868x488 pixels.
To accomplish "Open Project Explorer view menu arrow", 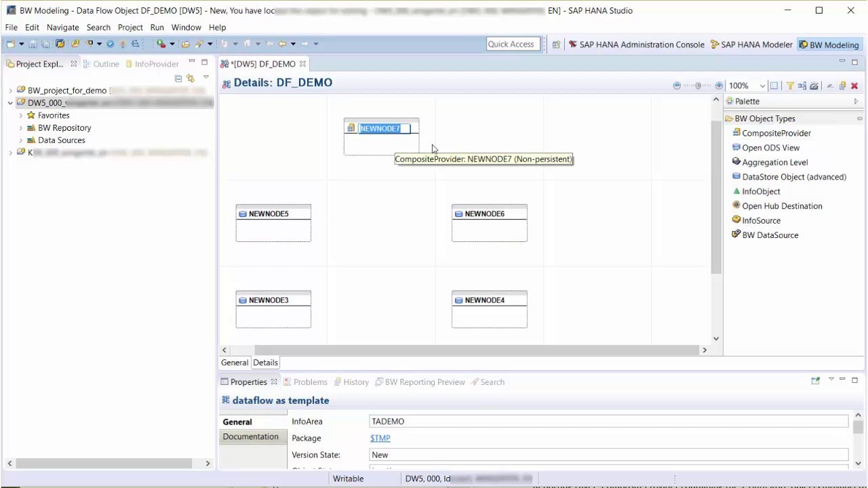I will pyautogui.click(x=205, y=77).
